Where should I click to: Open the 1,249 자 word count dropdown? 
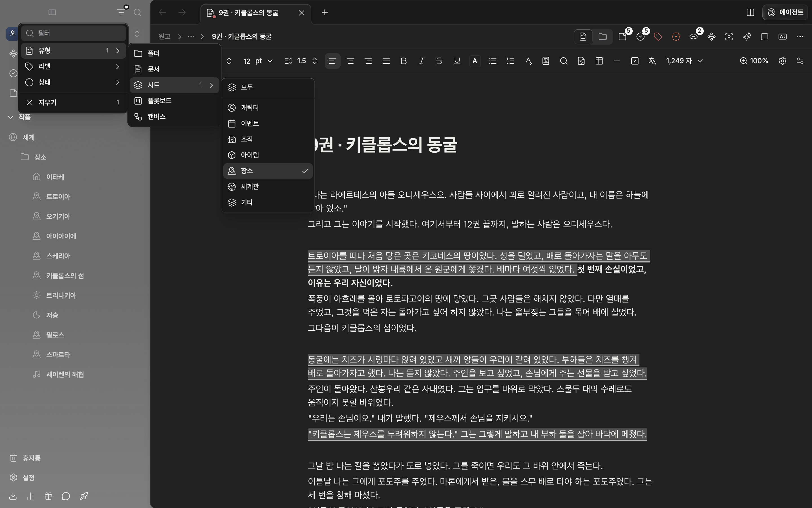[685, 61]
